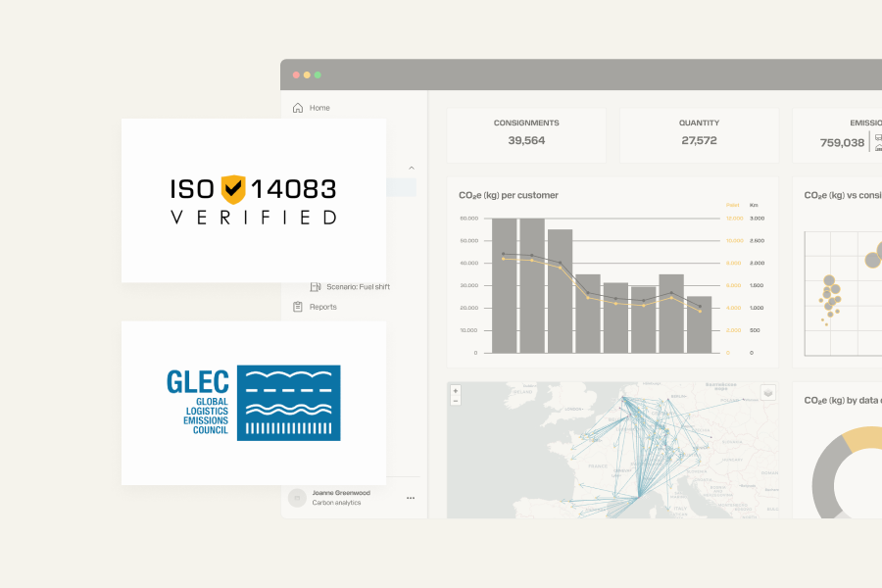The image size is (882, 588).
Task: Click the fuel pump scenario icon
Action: 316,287
